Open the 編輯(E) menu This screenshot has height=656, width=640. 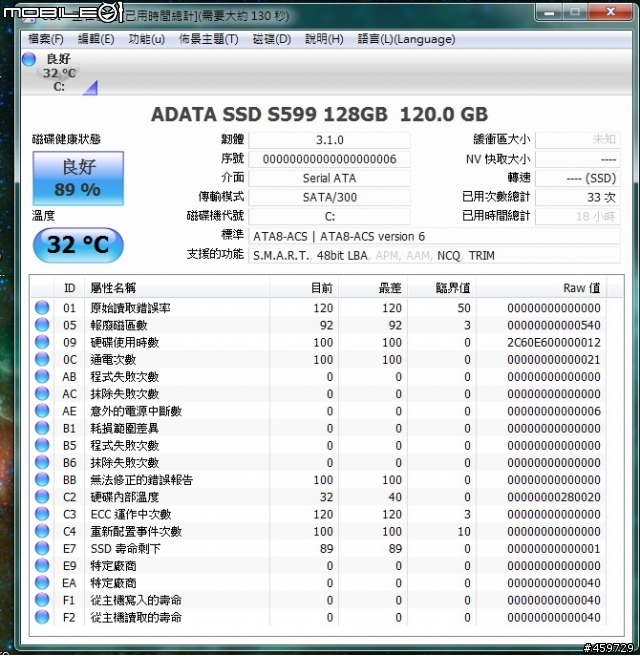(x=96, y=39)
